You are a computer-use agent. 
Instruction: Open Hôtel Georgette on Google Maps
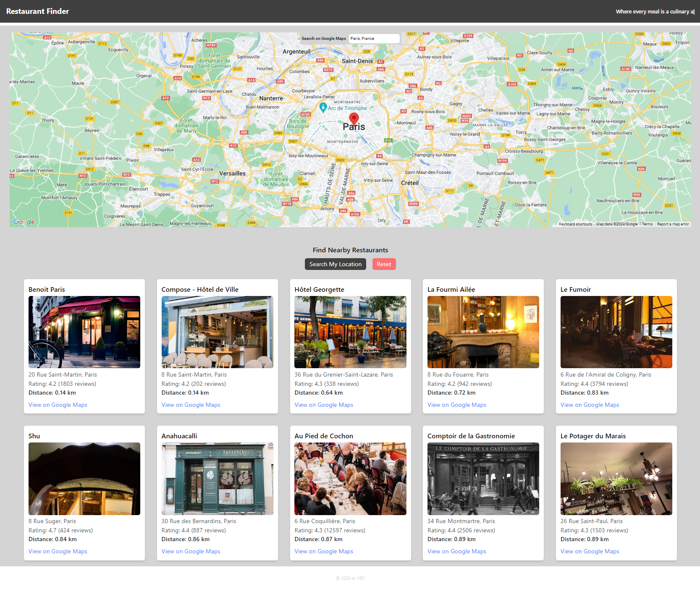tap(324, 405)
